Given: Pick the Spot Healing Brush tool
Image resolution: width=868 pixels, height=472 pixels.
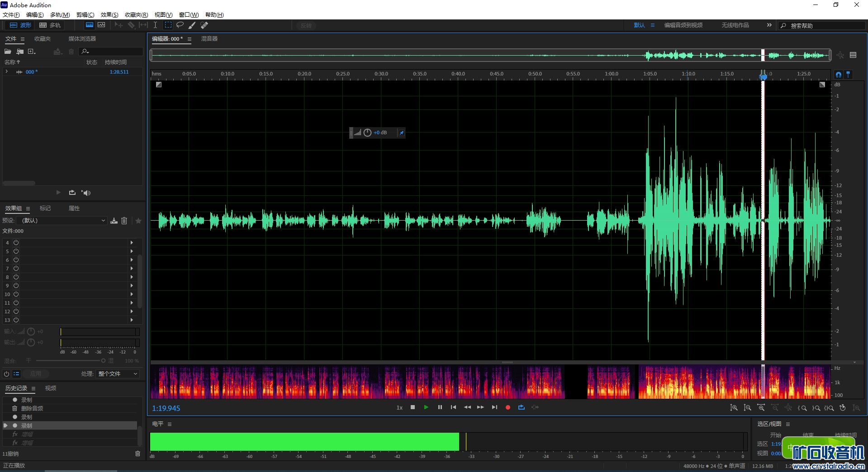Looking at the screenshot, I should pos(204,25).
